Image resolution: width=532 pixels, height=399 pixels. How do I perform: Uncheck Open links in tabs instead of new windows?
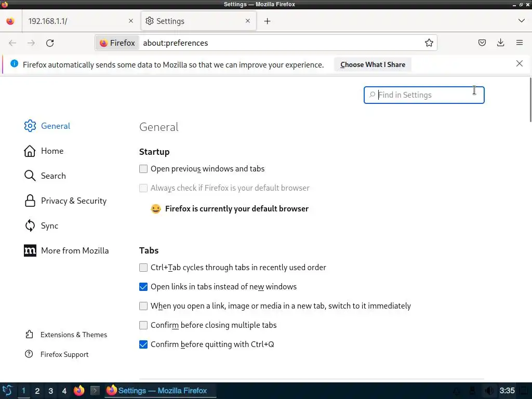(x=143, y=287)
